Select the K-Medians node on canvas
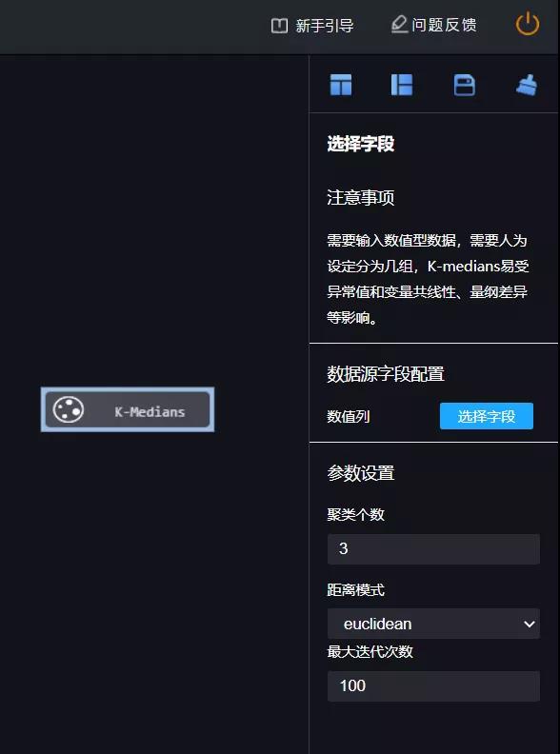560x754 pixels. (128, 409)
